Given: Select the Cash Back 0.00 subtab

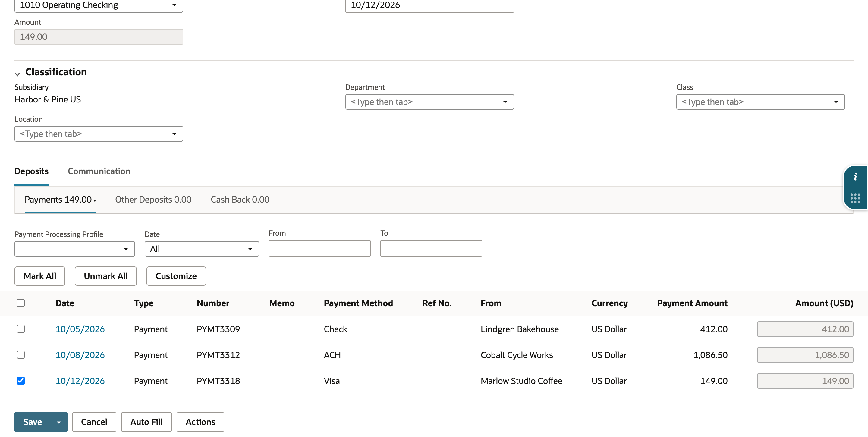Looking at the screenshot, I should (240, 200).
